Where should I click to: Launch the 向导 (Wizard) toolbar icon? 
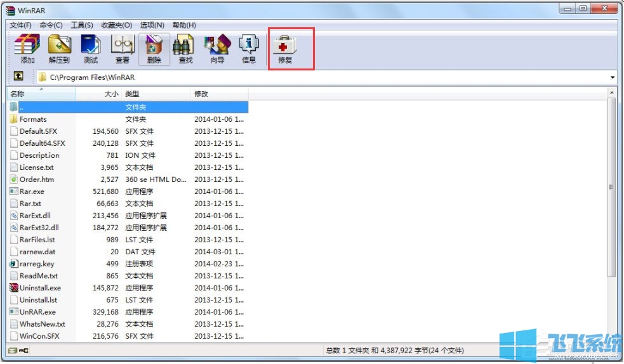point(217,49)
